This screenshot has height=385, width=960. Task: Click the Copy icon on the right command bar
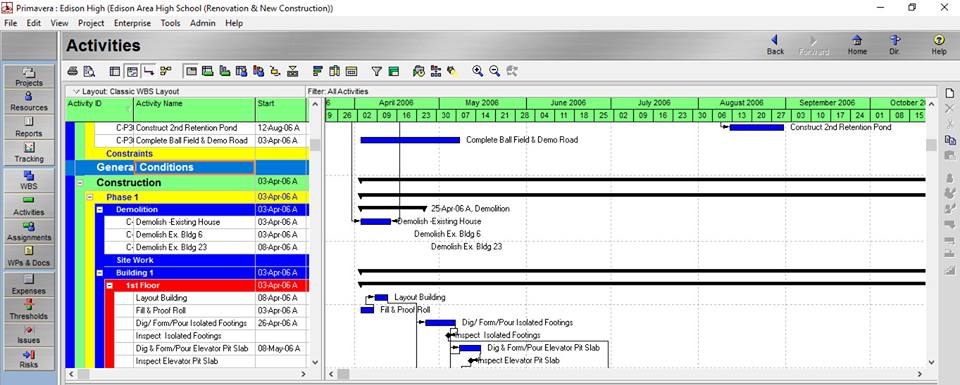tap(950, 140)
